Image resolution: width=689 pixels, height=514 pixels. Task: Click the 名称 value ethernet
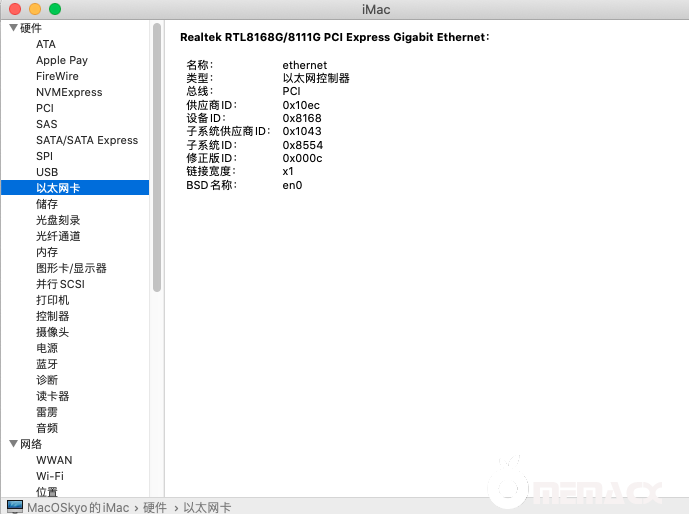pos(305,65)
